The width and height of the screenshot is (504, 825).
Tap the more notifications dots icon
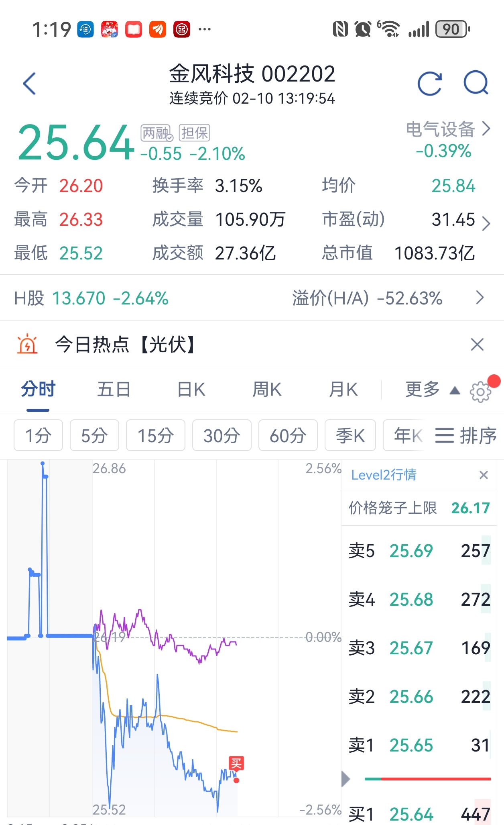205,29
